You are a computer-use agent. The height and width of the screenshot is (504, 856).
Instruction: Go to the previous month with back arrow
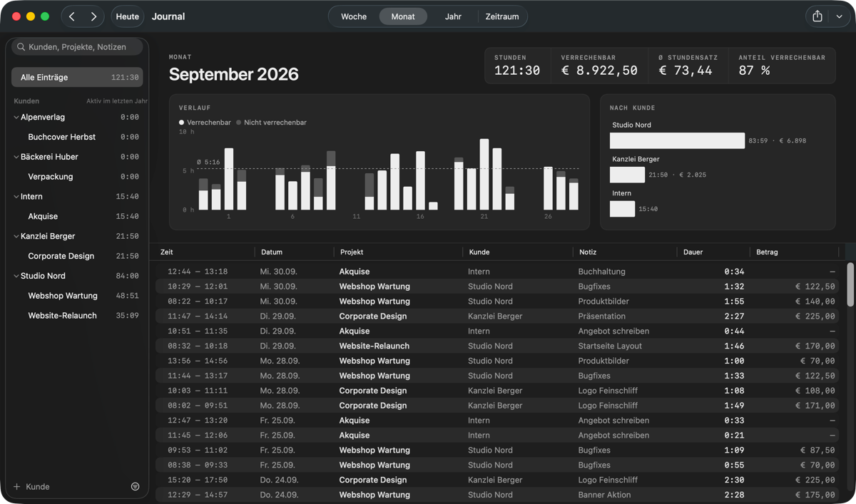[x=72, y=16]
